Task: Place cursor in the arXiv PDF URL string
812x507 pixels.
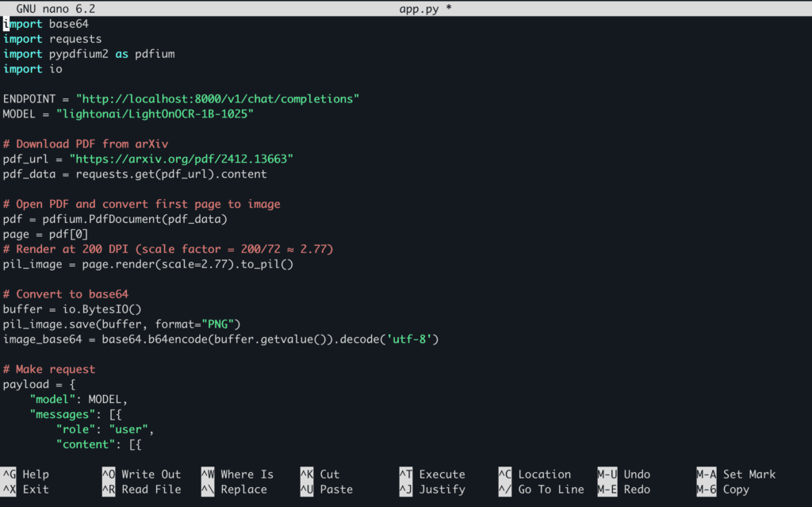Action: [x=181, y=159]
